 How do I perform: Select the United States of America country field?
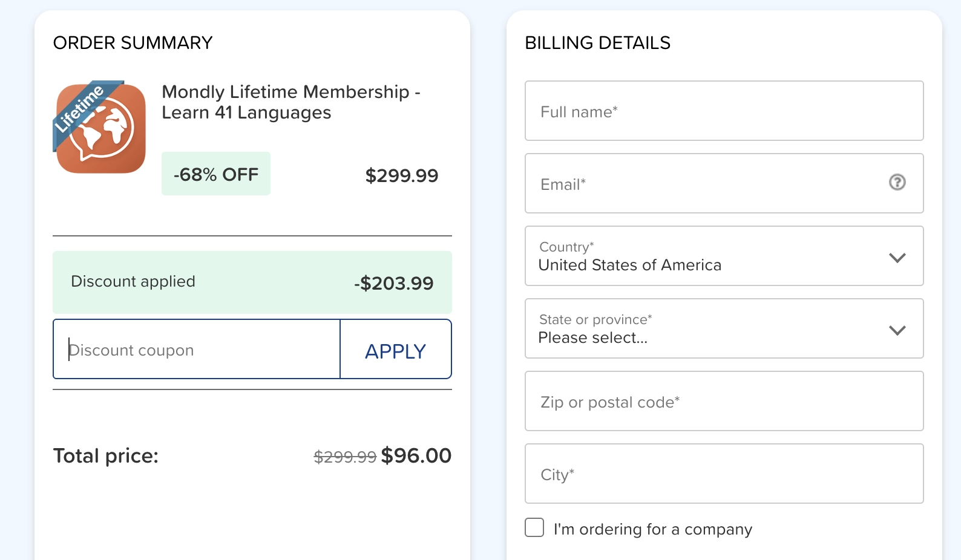tap(724, 256)
